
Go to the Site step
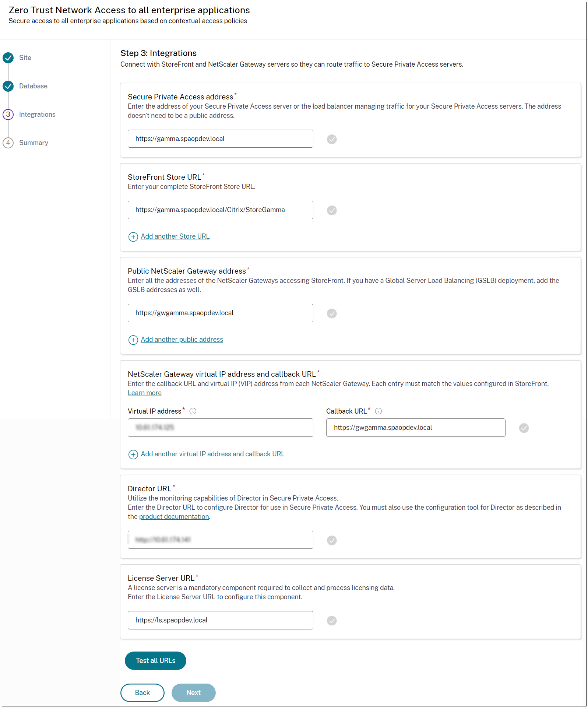tap(25, 58)
